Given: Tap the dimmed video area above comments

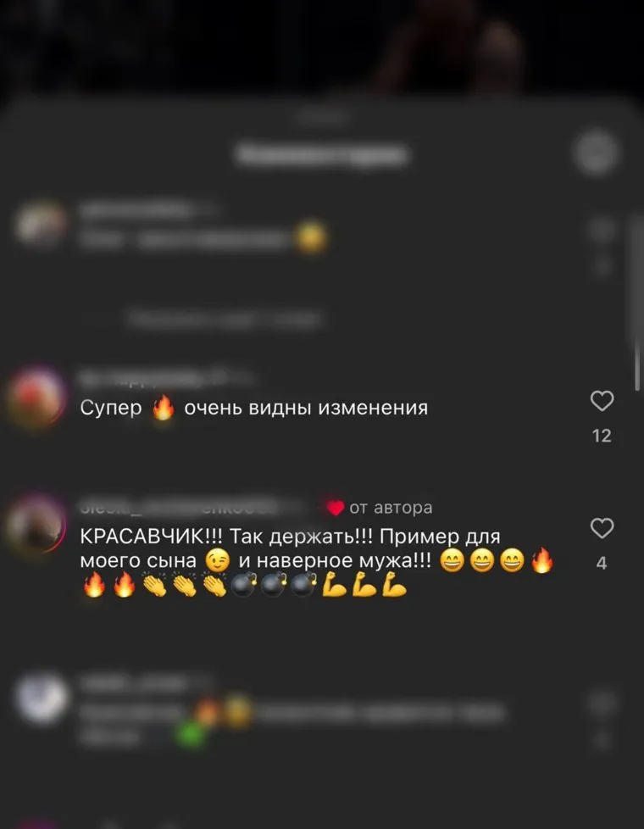Looking at the screenshot, I should pos(322,47).
